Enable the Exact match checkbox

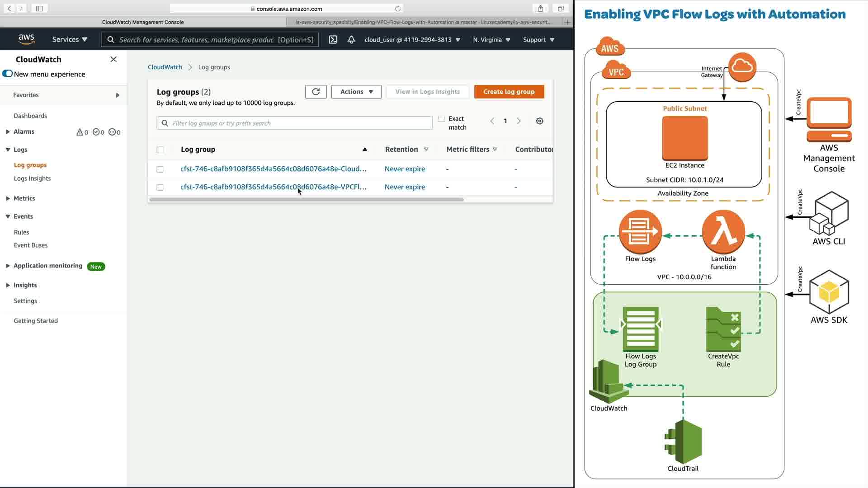pos(441,119)
